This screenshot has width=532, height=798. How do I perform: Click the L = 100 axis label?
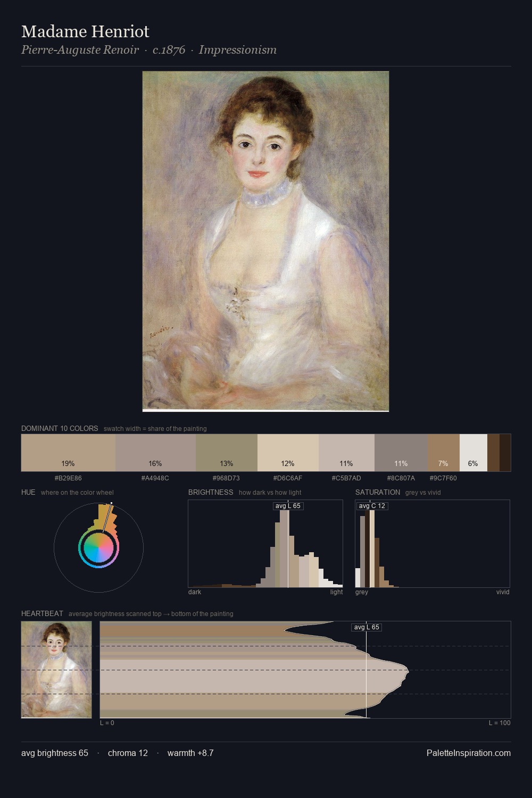point(500,723)
